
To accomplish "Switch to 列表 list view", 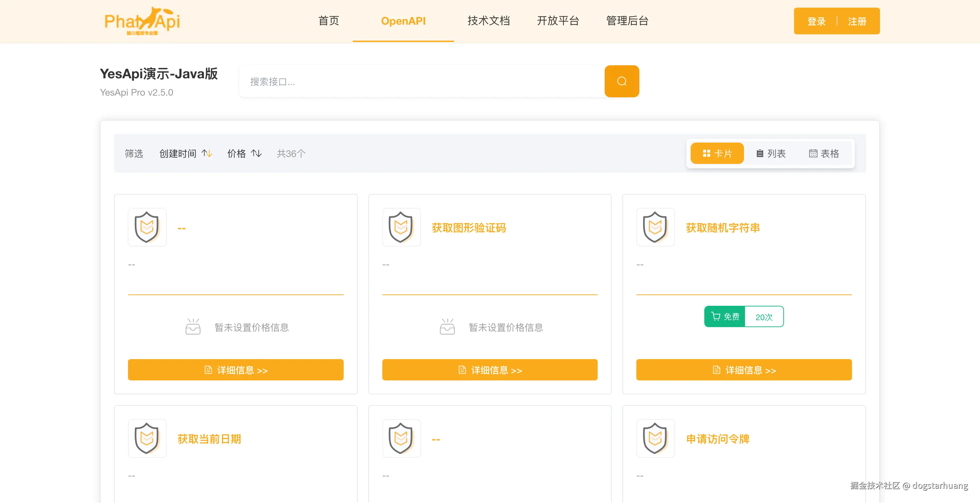I will [770, 153].
